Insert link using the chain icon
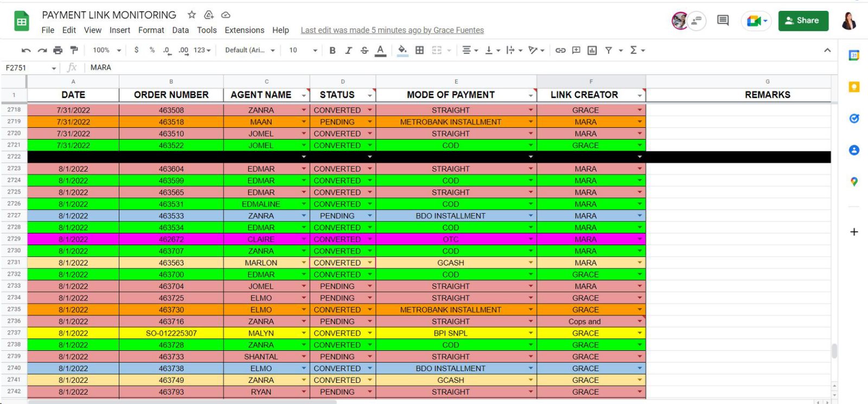 click(x=560, y=50)
